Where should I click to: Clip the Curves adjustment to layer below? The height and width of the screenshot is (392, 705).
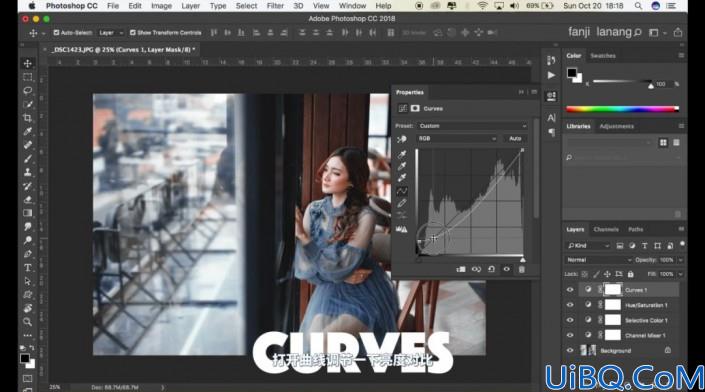(461, 269)
